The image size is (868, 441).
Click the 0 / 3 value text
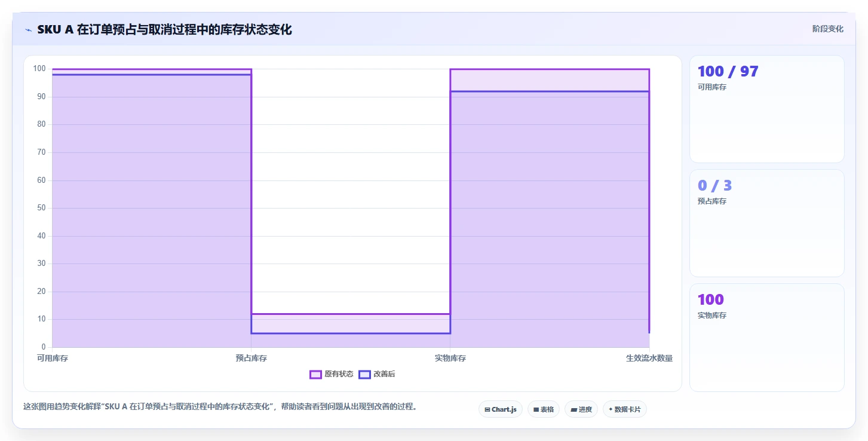[714, 186]
